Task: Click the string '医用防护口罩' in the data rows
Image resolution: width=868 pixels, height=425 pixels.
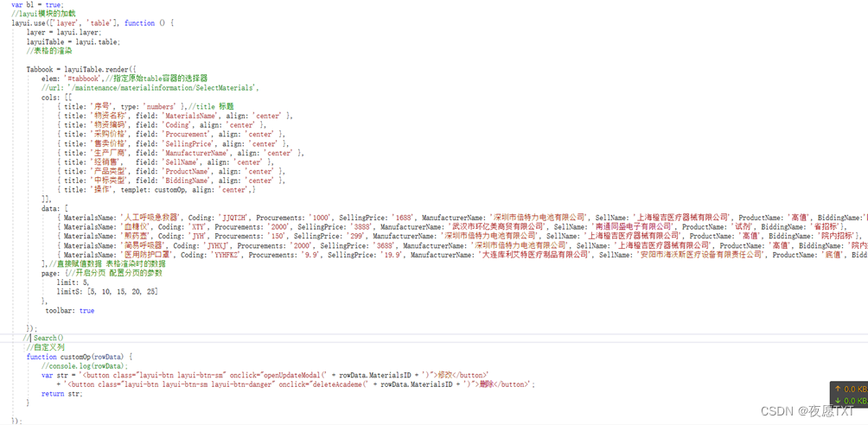Action: click(x=149, y=255)
